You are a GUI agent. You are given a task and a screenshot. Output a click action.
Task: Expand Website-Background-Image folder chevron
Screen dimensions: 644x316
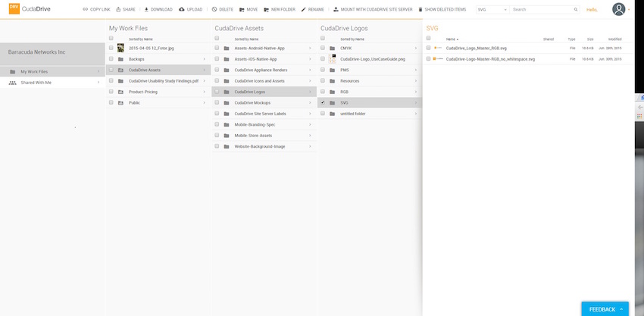pyautogui.click(x=310, y=146)
